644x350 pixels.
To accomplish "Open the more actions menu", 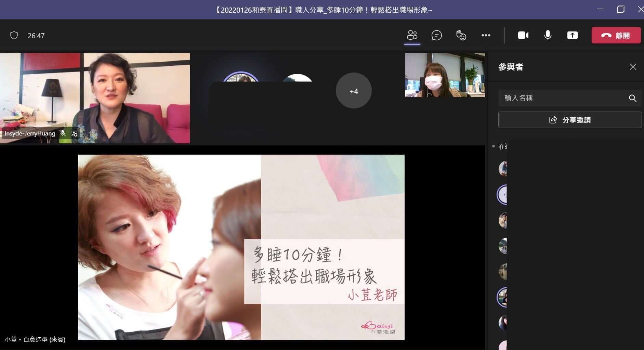I will pyautogui.click(x=486, y=35).
